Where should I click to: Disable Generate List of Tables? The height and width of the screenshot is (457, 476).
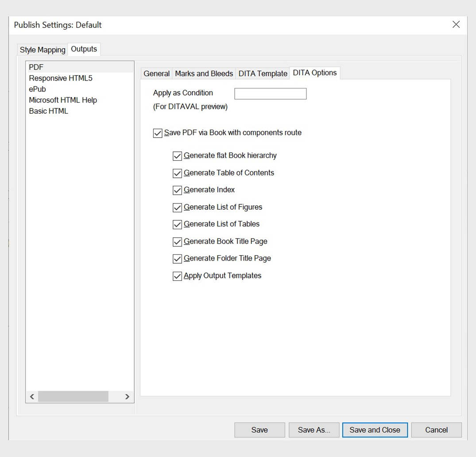click(177, 224)
